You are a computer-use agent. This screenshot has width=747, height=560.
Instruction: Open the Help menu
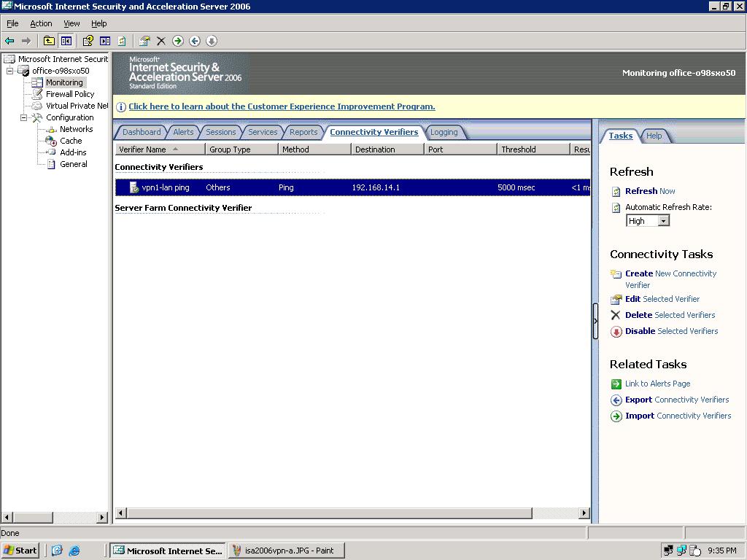point(99,23)
